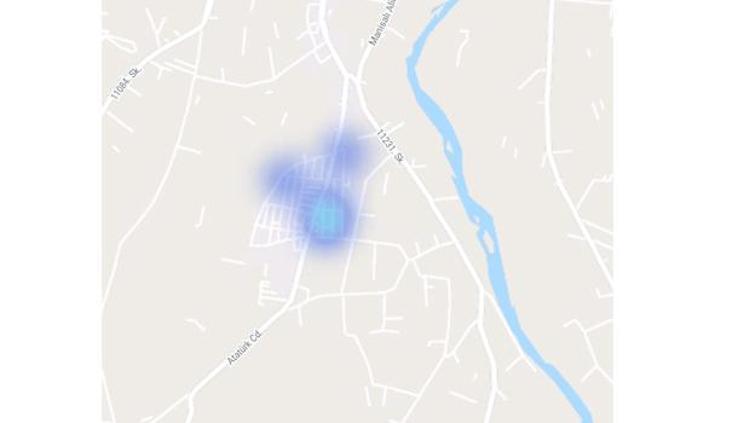
Task: Click the 11231. Sk. road label
Action: pyautogui.click(x=389, y=146)
